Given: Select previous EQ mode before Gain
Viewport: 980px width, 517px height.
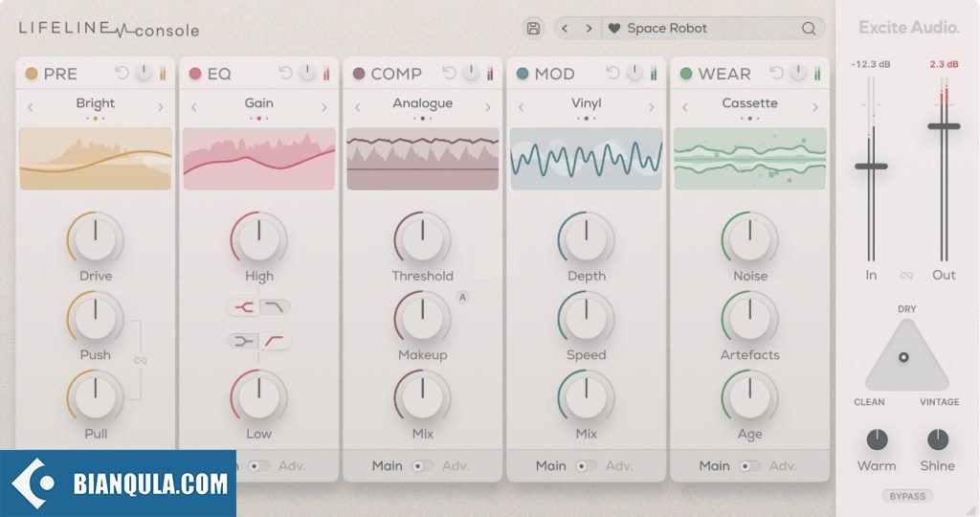Looking at the screenshot, I should (x=193, y=107).
